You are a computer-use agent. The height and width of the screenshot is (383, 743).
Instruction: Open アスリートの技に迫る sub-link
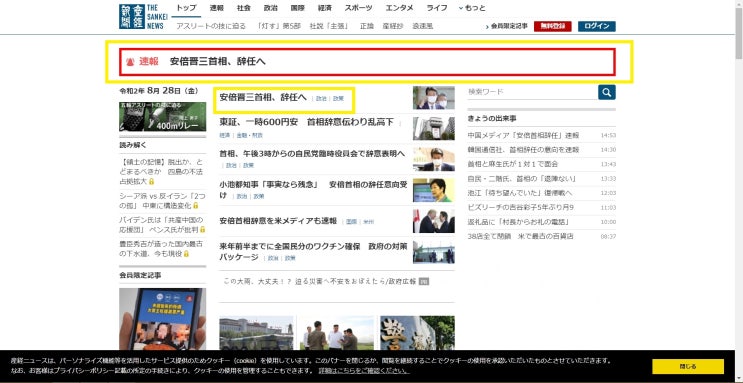click(211, 26)
